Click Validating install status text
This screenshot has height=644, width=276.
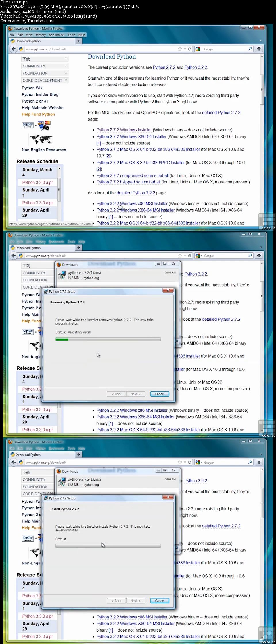[x=79, y=332]
